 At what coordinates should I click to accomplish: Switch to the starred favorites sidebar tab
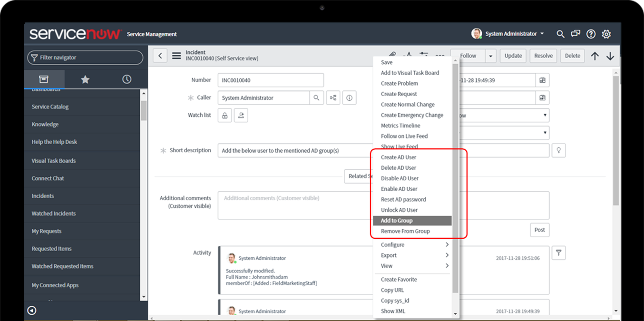85,79
